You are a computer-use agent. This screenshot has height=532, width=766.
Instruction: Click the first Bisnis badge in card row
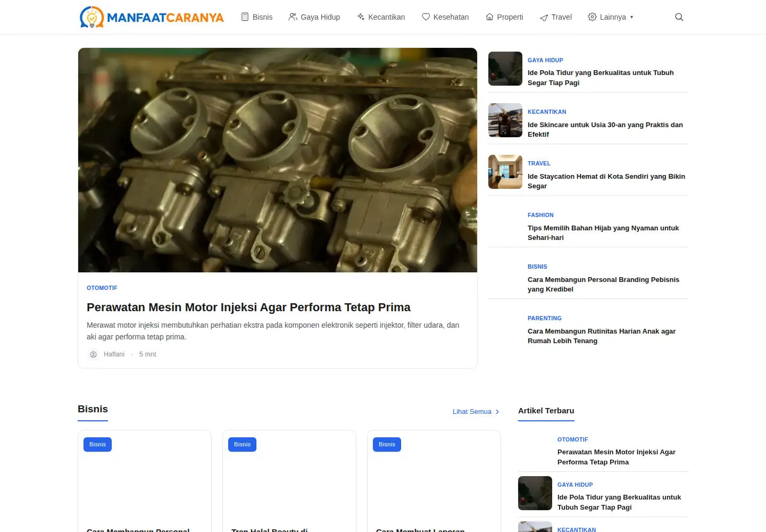pos(97,444)
